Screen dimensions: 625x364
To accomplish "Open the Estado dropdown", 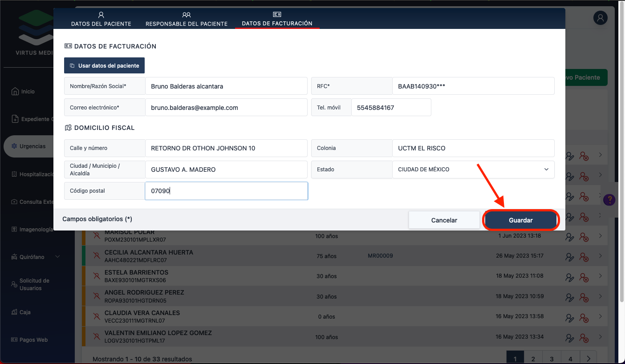I will [x=473, y=170].
